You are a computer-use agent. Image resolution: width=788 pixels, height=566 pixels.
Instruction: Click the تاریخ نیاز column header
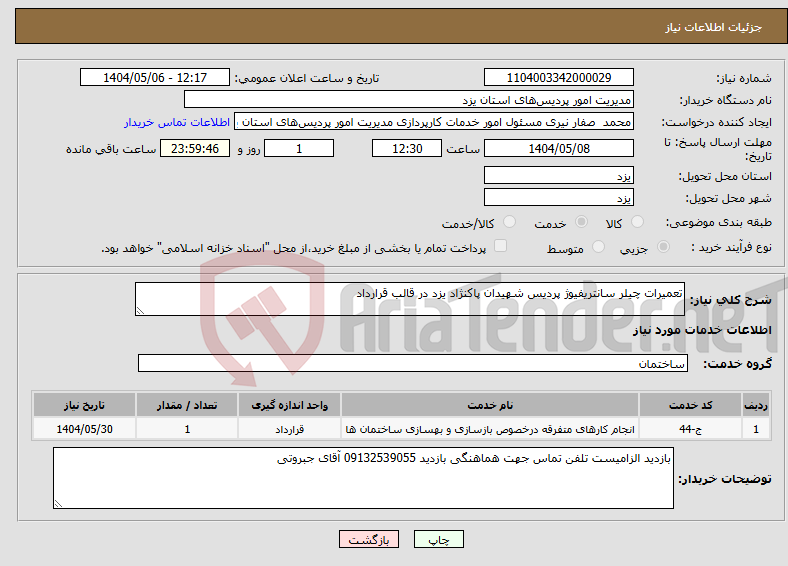[x=84, y=405]
